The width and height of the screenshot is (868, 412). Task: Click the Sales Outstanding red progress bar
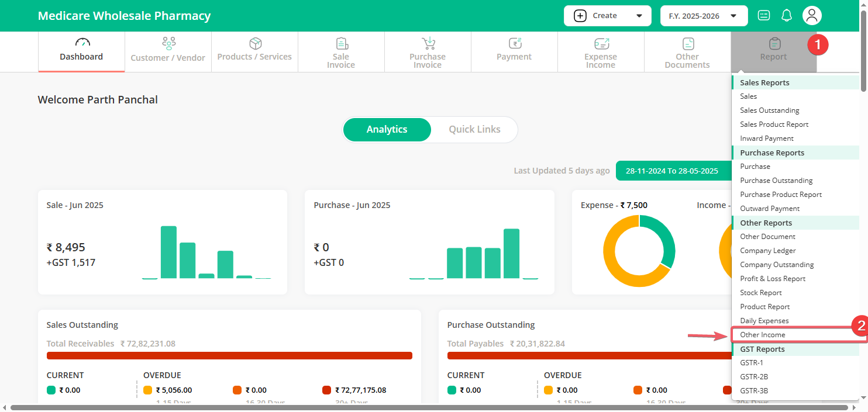(229, 356)
